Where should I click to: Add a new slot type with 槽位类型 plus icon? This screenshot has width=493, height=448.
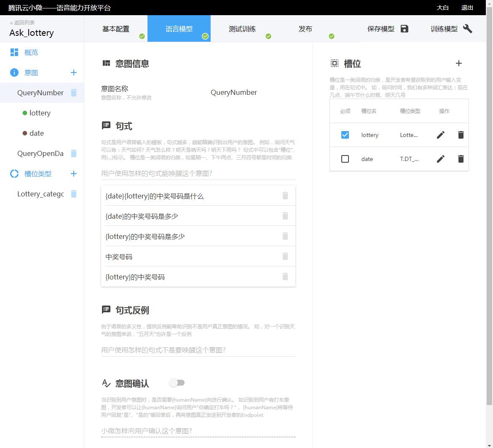click(74, 173)
